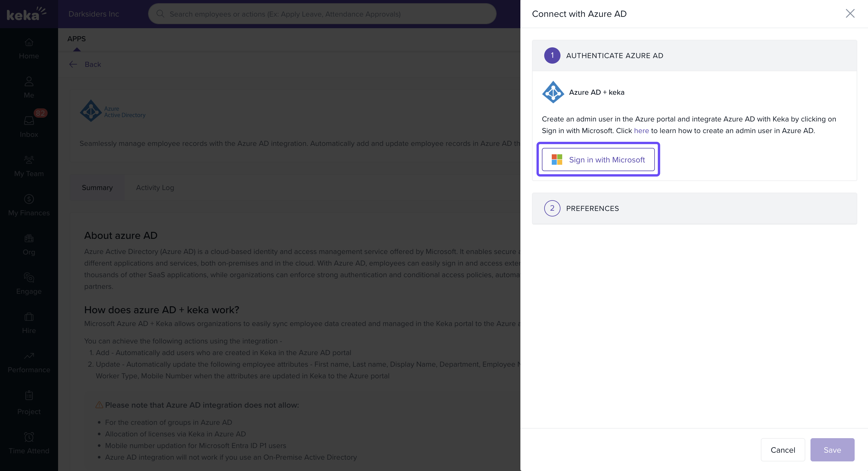Open the Org building icon

click(x=29, y=238)
